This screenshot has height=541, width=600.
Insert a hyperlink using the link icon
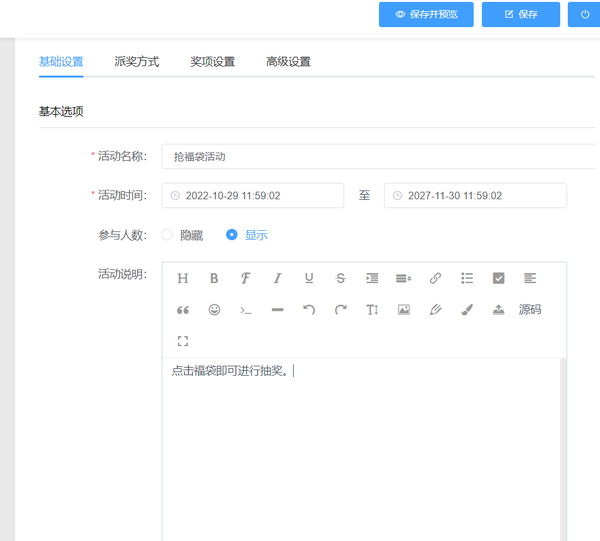click(435, 278)
